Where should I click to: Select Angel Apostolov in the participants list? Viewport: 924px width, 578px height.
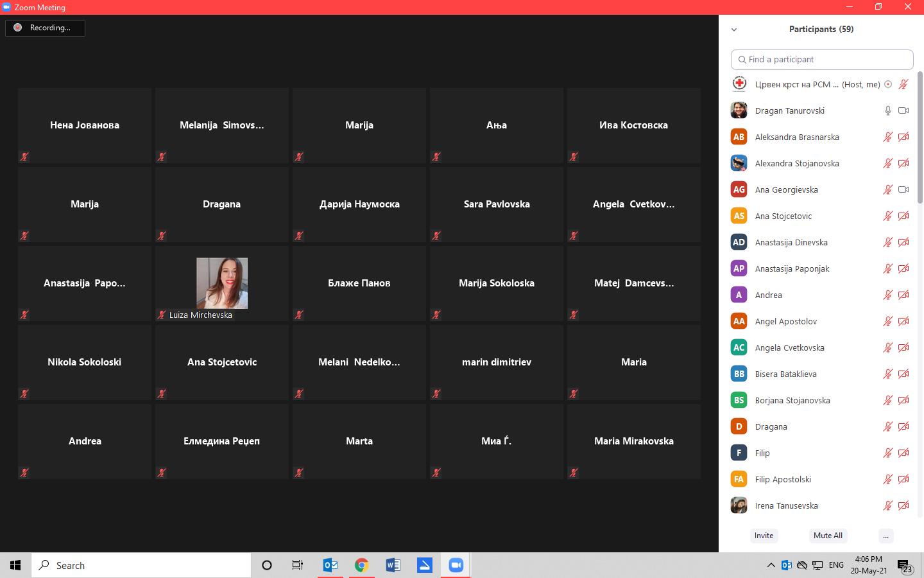coord(786,321)
